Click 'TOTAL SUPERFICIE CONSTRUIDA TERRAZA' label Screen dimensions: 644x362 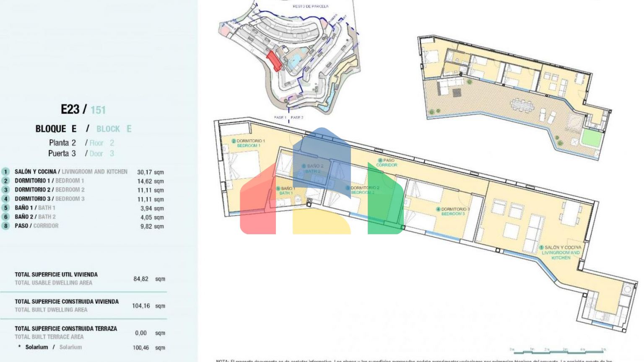point(66,329)
